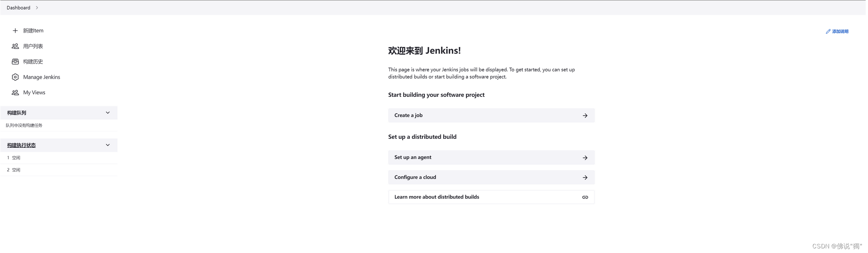Click the Configure a cloud button
868x253 pixels.
pyautogui.click(x=491, y=177)
